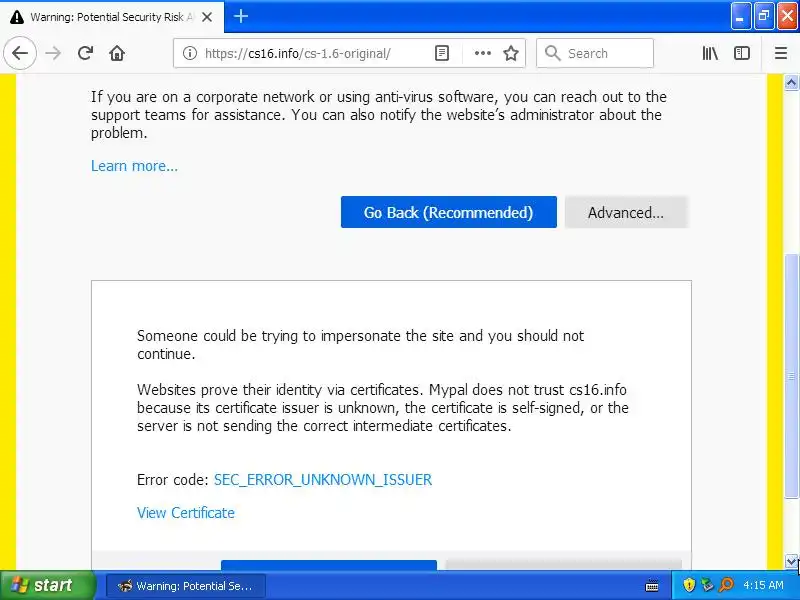Click scrollbar up arrow
800x600 pixels.
pos(791,82)
